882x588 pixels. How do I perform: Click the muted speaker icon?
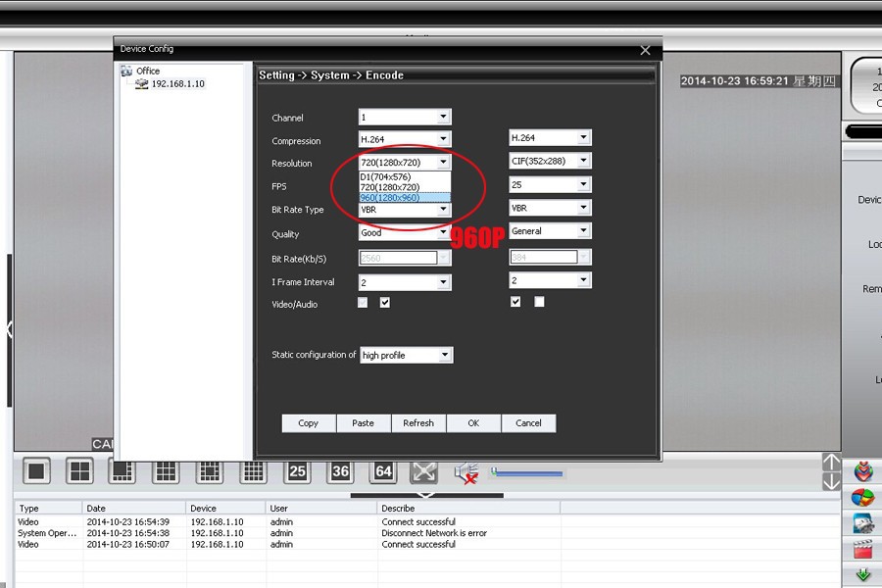click(x=466, y=472)
